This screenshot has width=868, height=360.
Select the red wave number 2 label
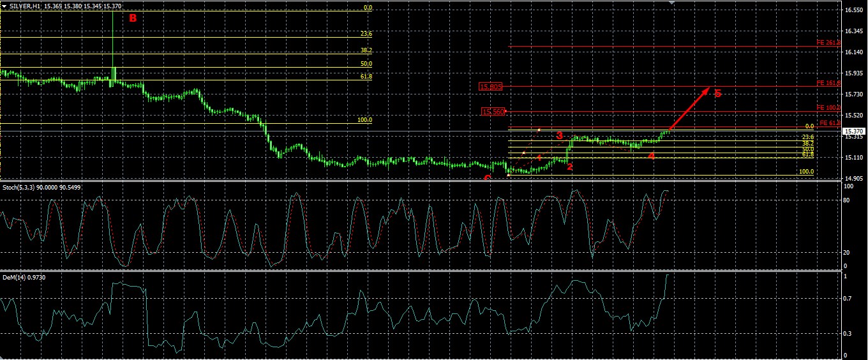coord(569,167)
